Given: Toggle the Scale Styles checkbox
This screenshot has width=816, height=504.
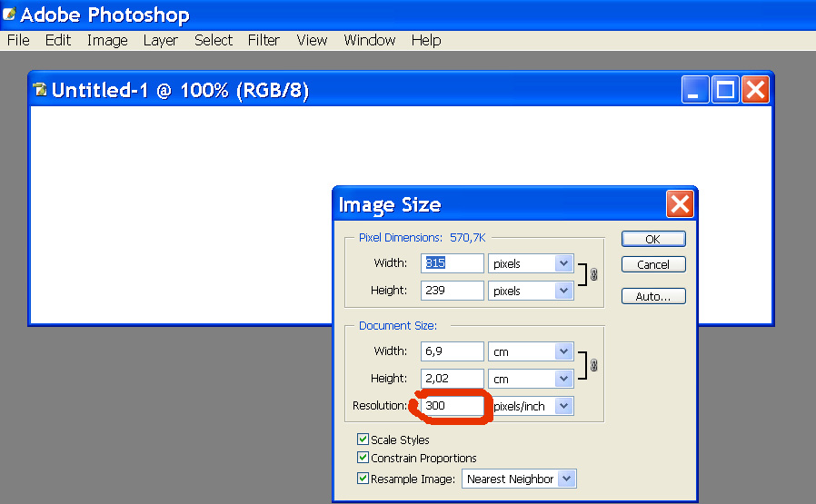Looking at the screenshot, I should 363,439.
